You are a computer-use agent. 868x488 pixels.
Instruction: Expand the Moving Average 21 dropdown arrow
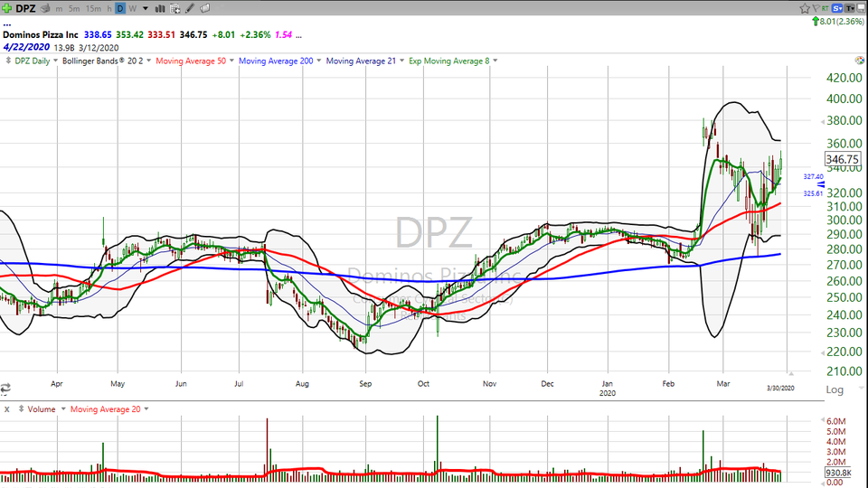click(401, 61)
